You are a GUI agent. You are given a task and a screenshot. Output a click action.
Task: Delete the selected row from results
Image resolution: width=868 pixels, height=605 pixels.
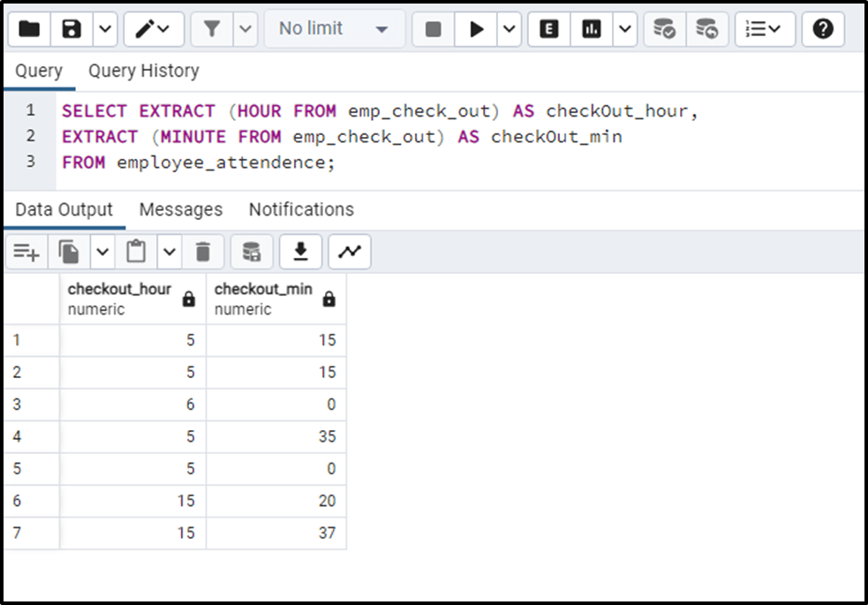(203, 251)
